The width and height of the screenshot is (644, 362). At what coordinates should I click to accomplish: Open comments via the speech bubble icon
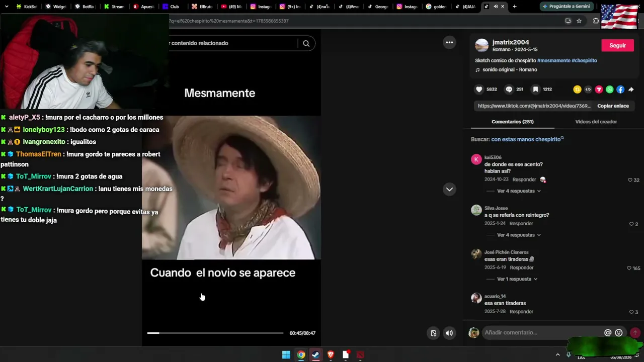tap(509, 89)
